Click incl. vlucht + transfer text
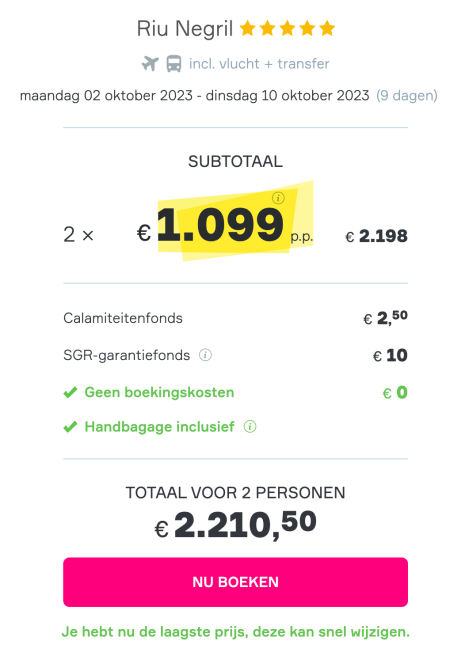 pyautogui.click(x=259, y=64)
